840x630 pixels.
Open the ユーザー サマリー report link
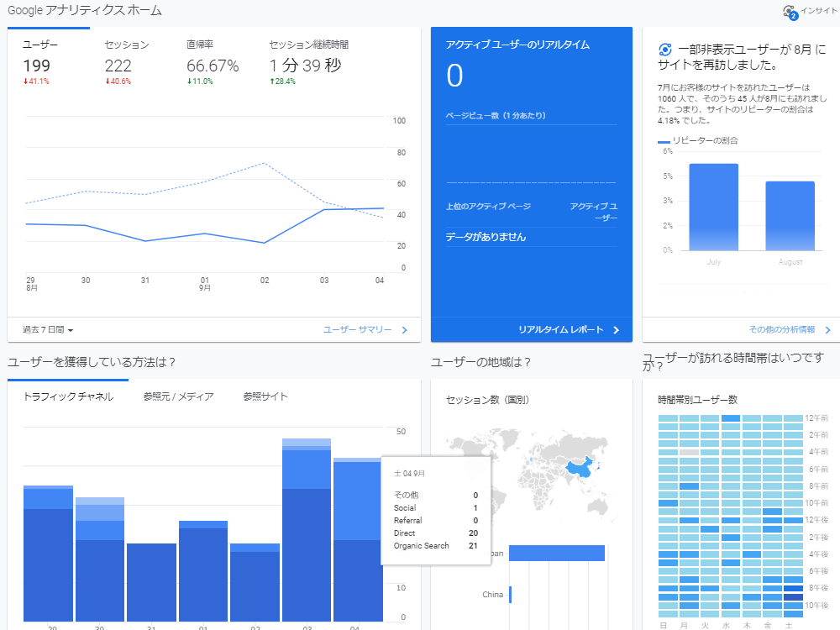357,330
